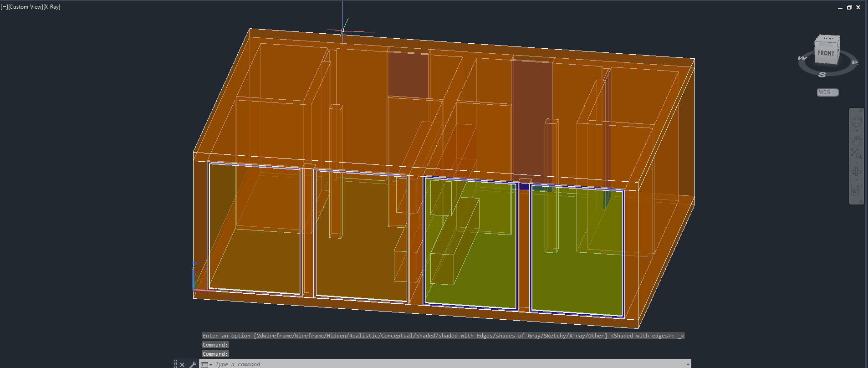Rotate view to South on ViewCube compass
Image resolution: width=868 pixels, height=368 pixels.
tap(822, 75)
